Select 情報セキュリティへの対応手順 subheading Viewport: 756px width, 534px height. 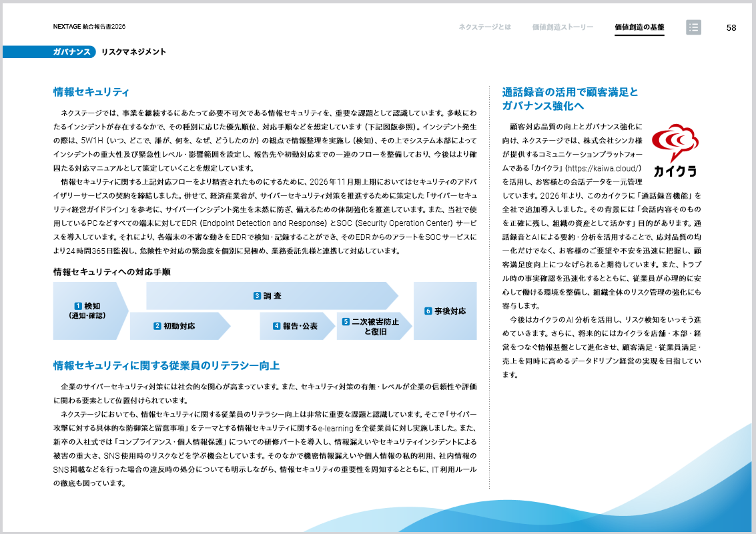(112, 272)
